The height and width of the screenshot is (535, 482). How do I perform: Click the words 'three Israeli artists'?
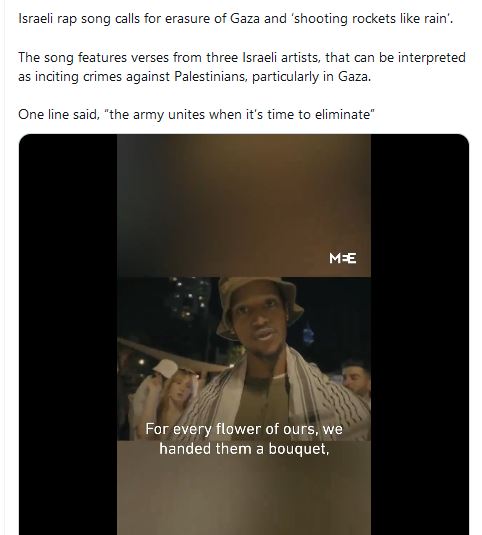[264, 57]
